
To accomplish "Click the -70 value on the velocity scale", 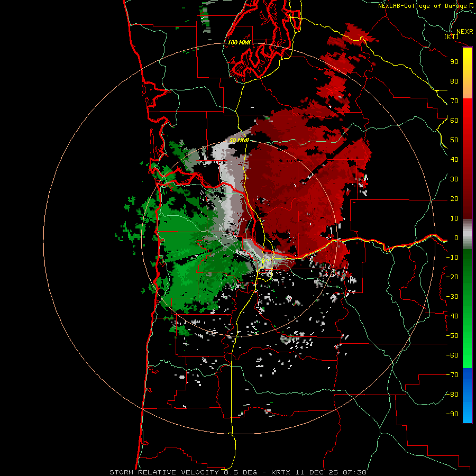I will coord(452,375).
